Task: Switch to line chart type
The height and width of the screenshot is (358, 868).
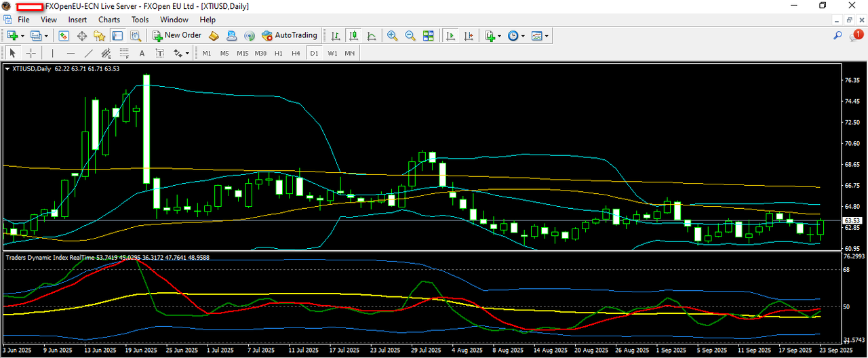Action: click(371, 35)
